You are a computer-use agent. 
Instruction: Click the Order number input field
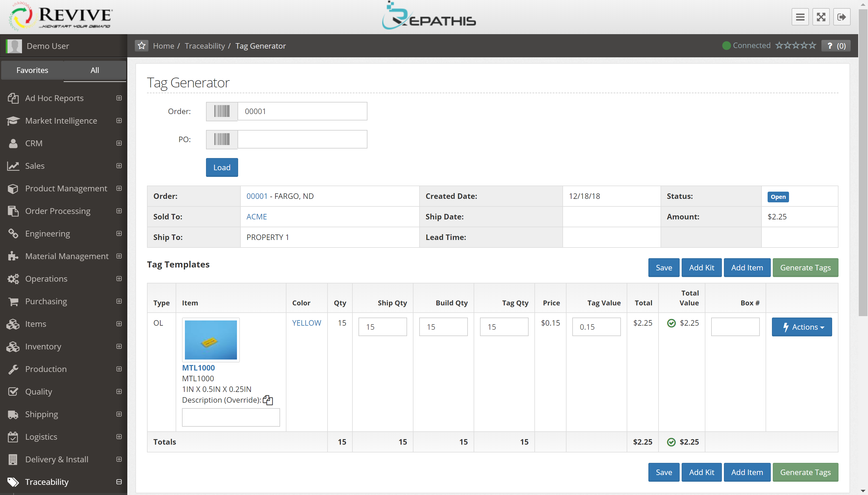click(x=302, y=111)
